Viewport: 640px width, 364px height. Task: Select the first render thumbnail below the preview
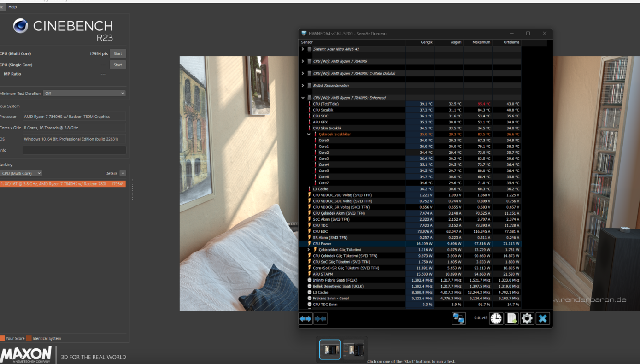coord(330,350)
